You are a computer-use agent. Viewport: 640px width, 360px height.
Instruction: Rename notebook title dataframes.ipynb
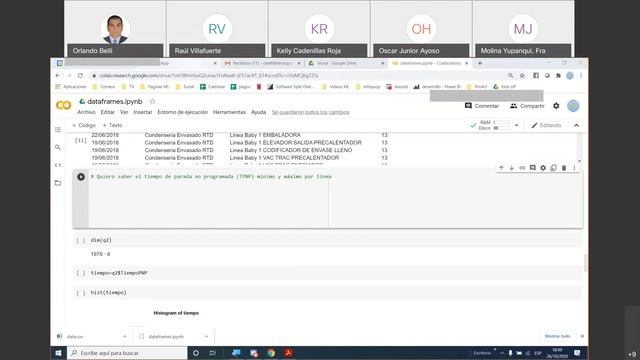(x=115, y=101)
